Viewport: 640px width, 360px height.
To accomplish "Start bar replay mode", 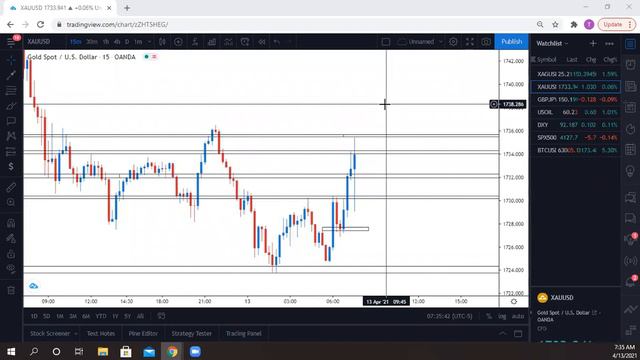I will [262, 42].
